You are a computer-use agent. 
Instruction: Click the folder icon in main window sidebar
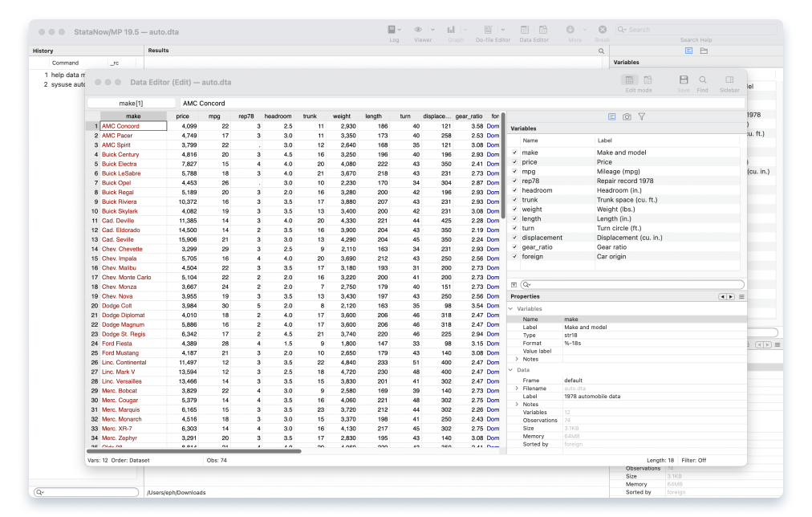[704, 51]
